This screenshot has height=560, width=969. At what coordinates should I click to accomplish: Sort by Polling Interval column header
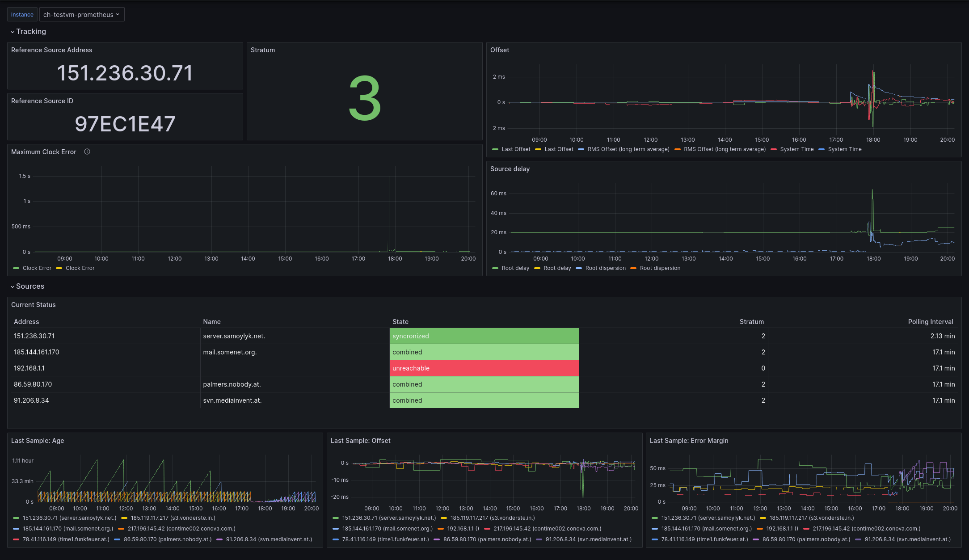tap(930, 322)
